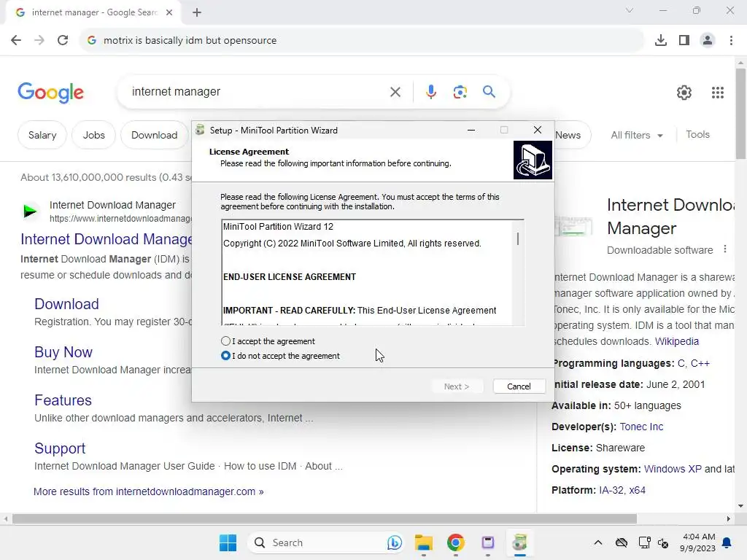
Task: Switch to MiniTool setup taskbar icon
Action: (x=519, y=542)
